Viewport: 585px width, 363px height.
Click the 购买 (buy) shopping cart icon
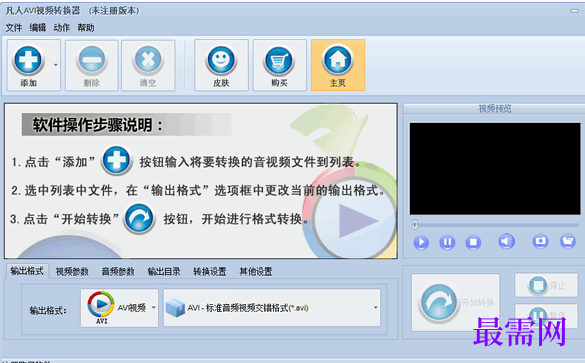pyautogui.click(x=279, y=60)
